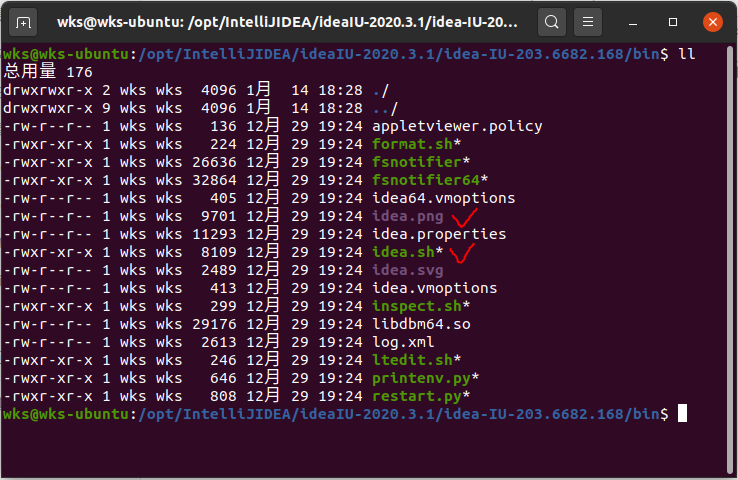
Task: Click the idea.svg file name
Action: 408,270
